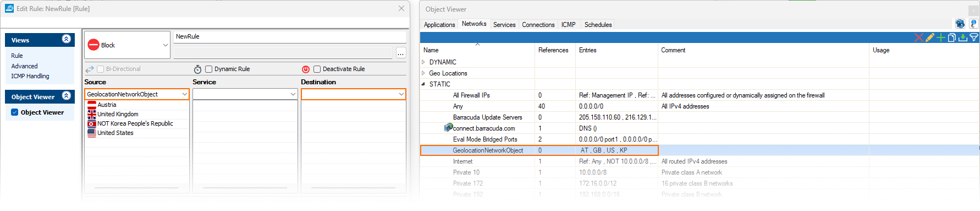980x211 pixels.
Task: Click the red power icon beside Deactivate Rule
Action: (306, 69)
